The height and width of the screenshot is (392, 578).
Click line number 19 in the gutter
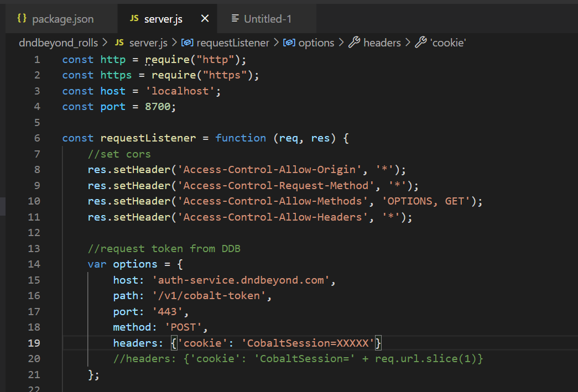[34, 343]
